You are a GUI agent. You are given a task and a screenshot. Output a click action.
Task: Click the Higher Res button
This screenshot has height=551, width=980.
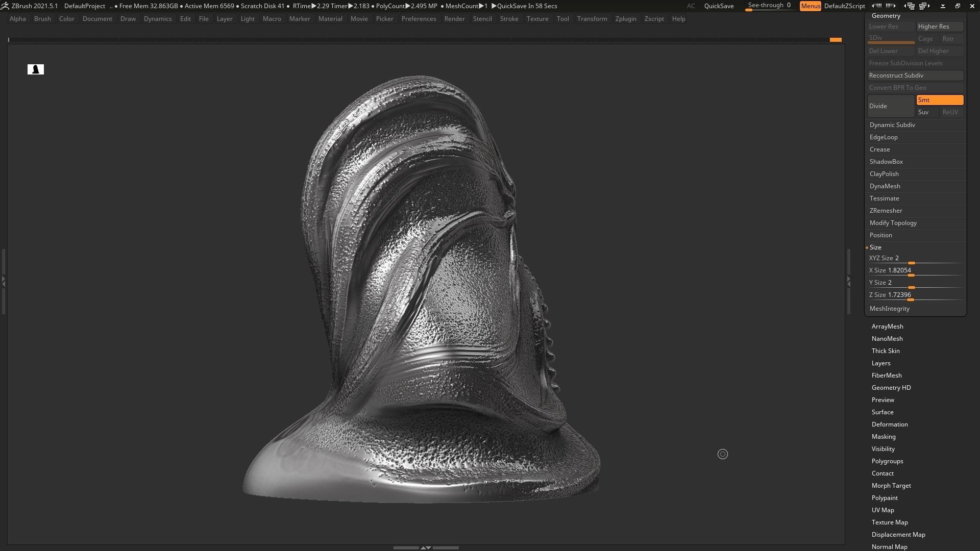[940, 27]
